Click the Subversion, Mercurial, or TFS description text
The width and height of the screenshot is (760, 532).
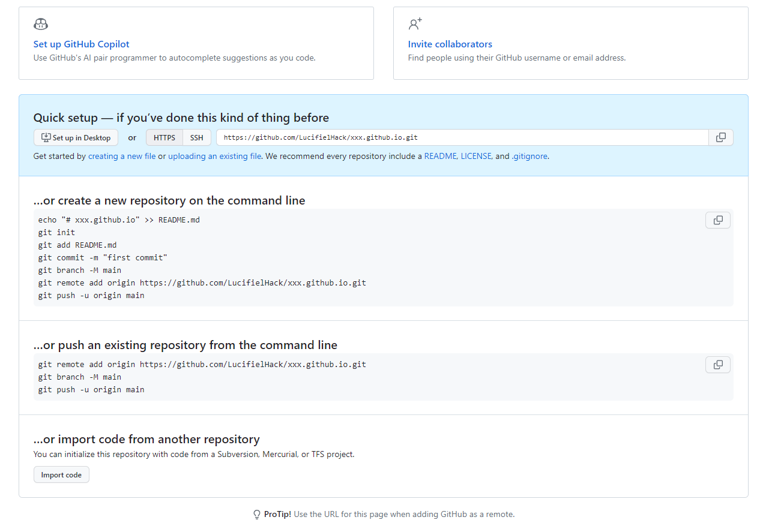pyautogui.click(x=194, y=454)
